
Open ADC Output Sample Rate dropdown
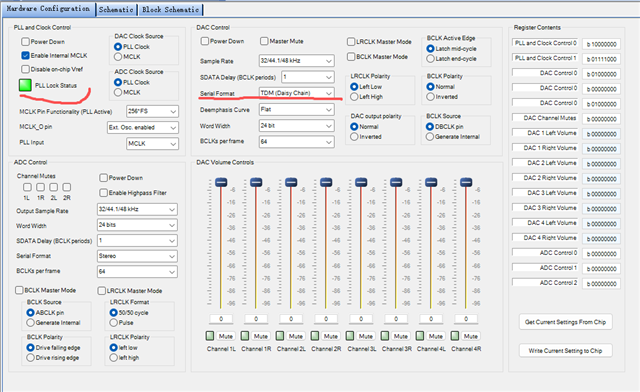137,209
